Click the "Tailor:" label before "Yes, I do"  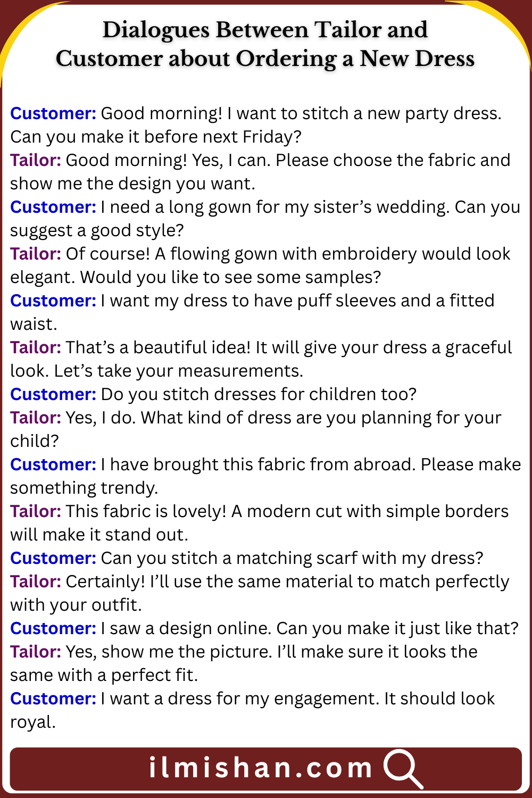click(x=35, y=418)
